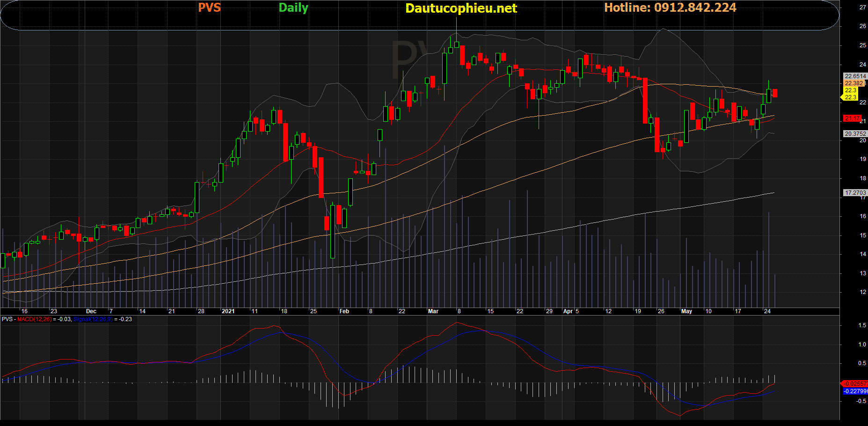The width and height of the screenshot is (868, 426).
Task: Open the Dautucophieu.net site title
Action: click(461, 8)
